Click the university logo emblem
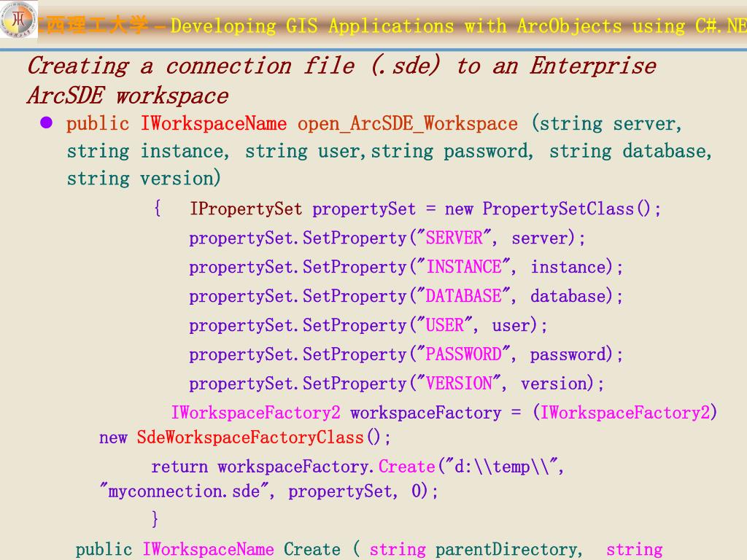Image resolution: width=747 pixels, height=560 pixels. (18, 20)
